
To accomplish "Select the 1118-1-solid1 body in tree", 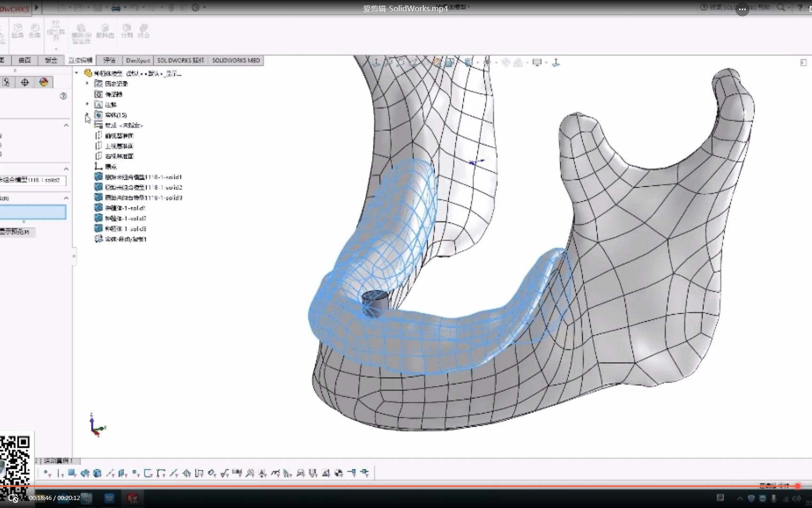I will 138,177.
